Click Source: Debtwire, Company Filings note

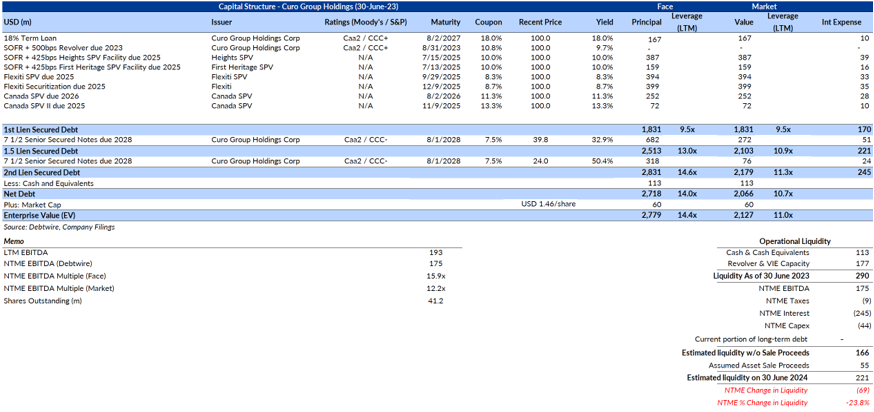pyautogui.click(x=59, y=227)
